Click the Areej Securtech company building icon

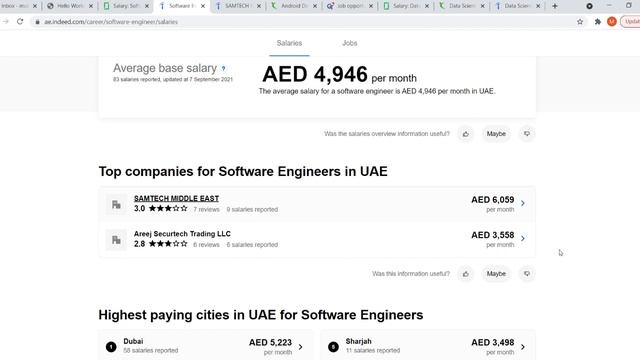(116, 240)
